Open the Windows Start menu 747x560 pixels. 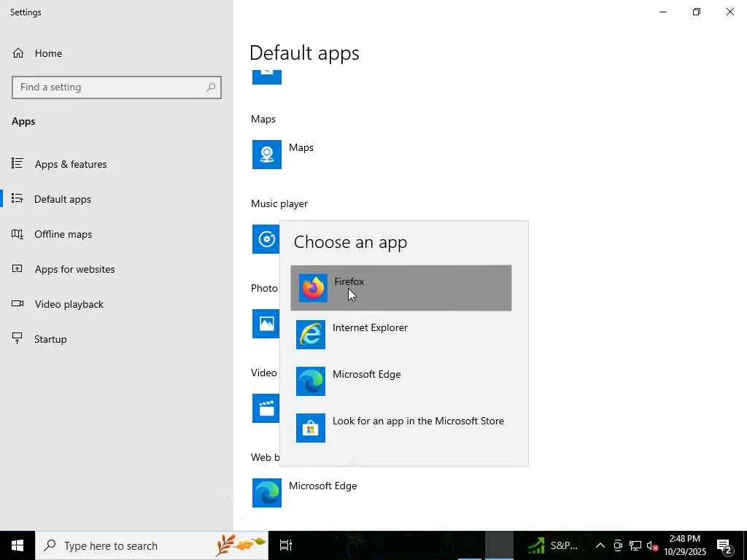point(18,545)
